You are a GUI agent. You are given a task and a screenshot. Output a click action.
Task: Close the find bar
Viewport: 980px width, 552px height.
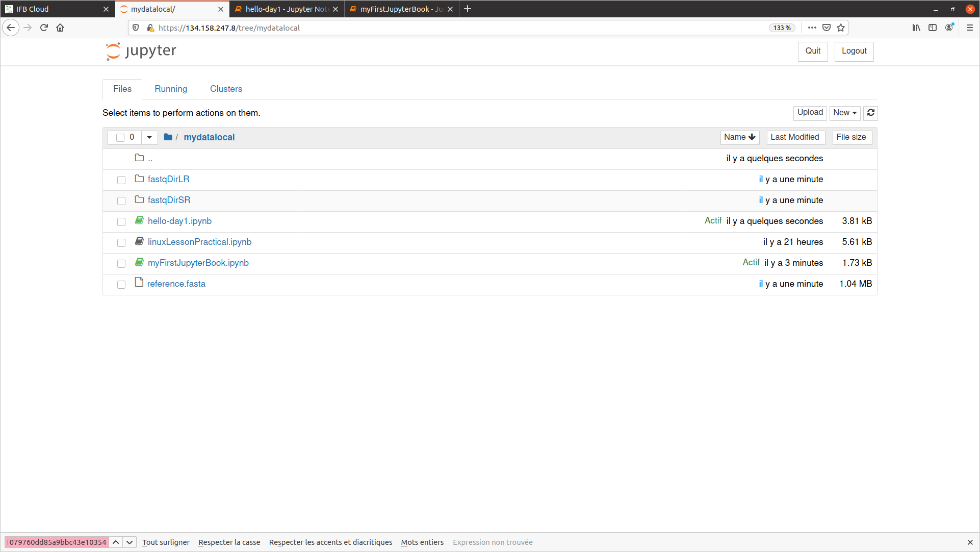970,542
